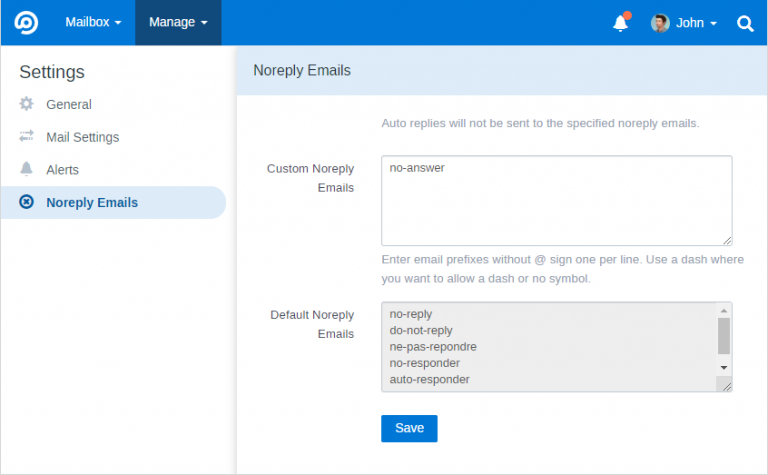Open the notifications bell icon
The image size is (768, 475).
coord(621,23)
